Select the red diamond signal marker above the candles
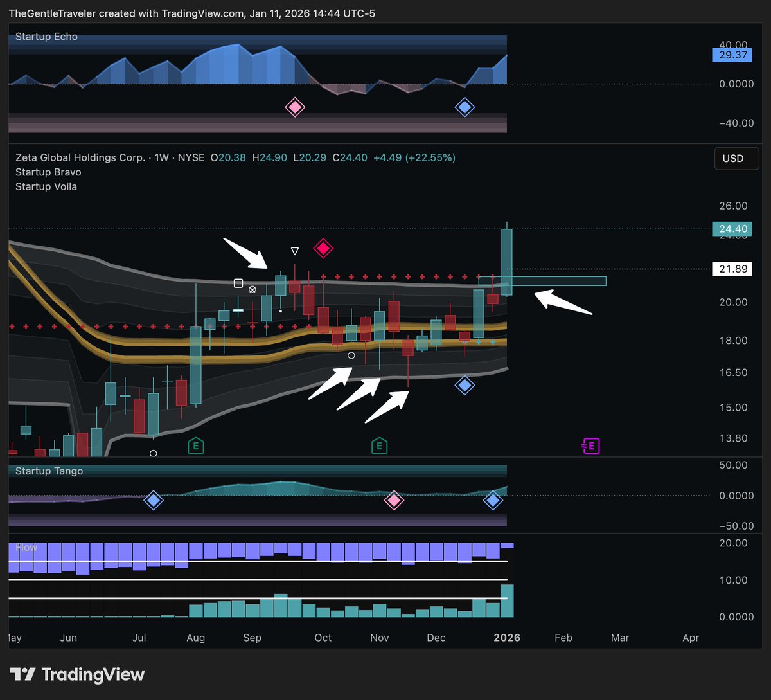Screen dimensions: 771x700 click(x=323, y=248)
